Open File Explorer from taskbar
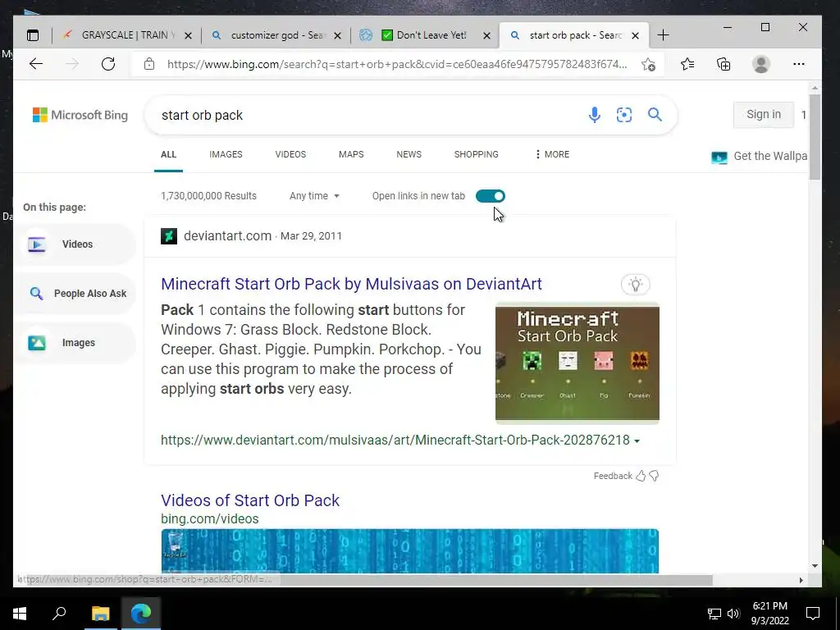Screen dimensions: 840x630 pyautogui.click(x=100, y=614)
